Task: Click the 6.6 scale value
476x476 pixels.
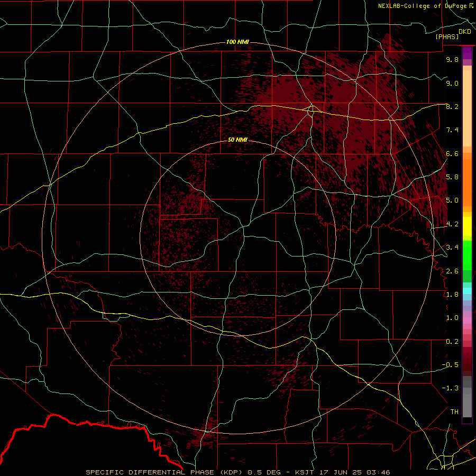Action: (452, 153)
